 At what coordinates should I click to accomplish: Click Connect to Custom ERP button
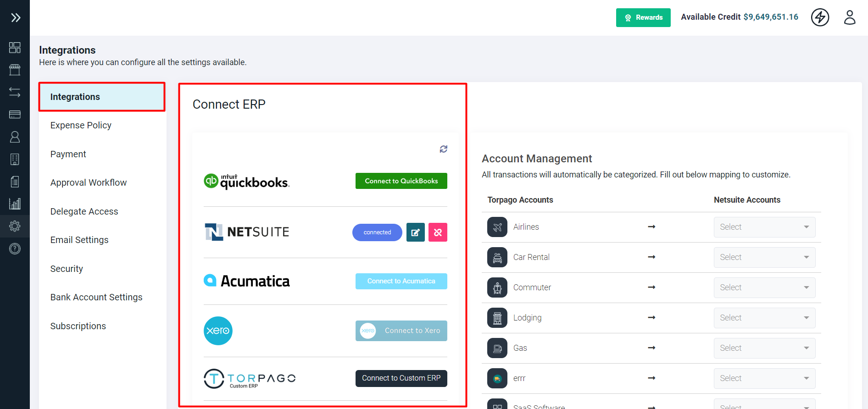click(x=401, y=378)
